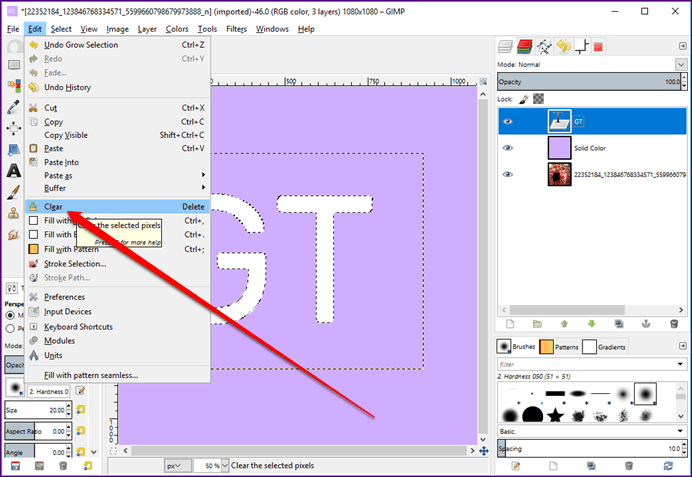692x477 pixels.
Task: Open the Undo History dock tab
Action: point(564,46)
